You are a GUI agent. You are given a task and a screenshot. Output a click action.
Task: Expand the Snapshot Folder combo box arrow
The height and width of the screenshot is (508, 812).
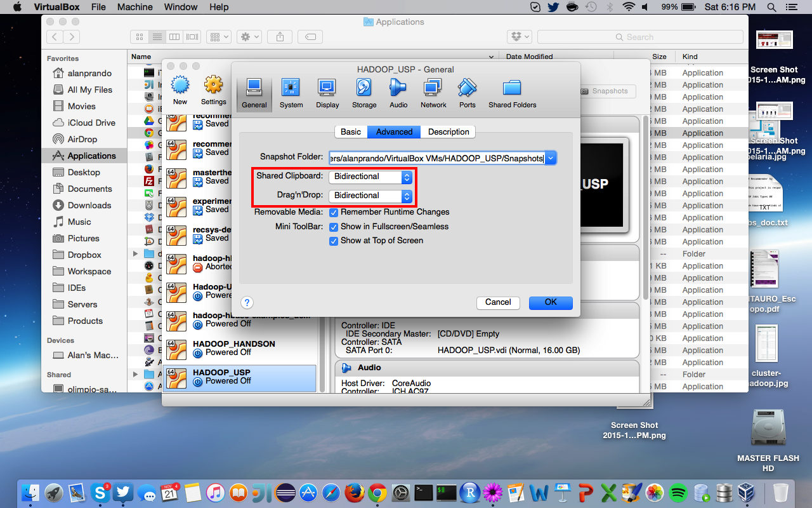click(x=551, y=158)
